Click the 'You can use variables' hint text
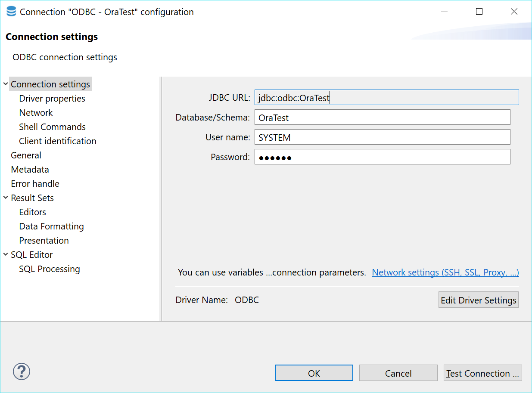The height and width of the screenshot is (393, 532). [272, 272]
